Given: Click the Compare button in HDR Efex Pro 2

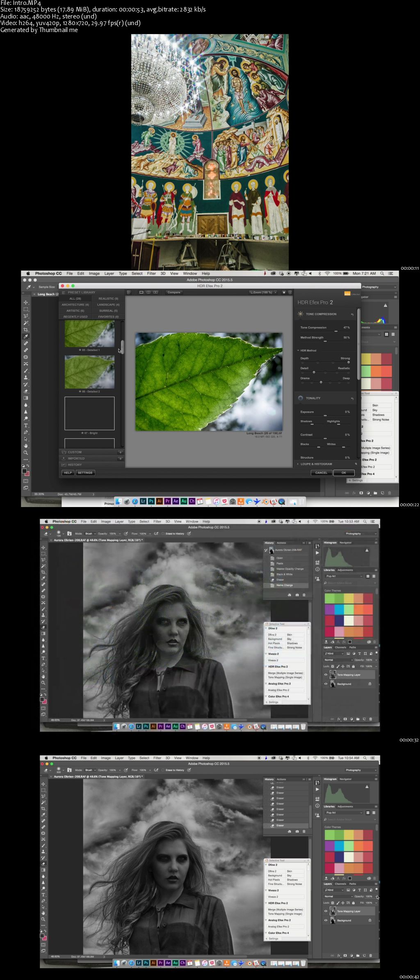Looking at the screenshot, I should pos(174,292).
